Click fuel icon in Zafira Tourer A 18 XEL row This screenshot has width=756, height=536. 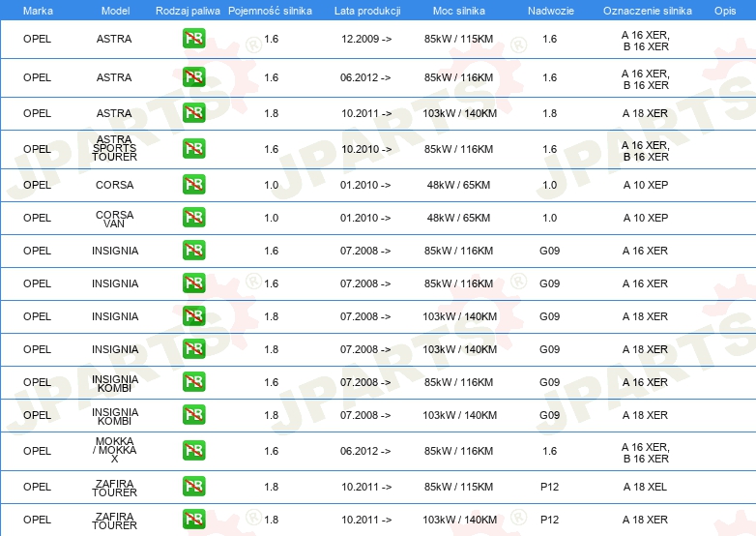[x=193, y=487]
